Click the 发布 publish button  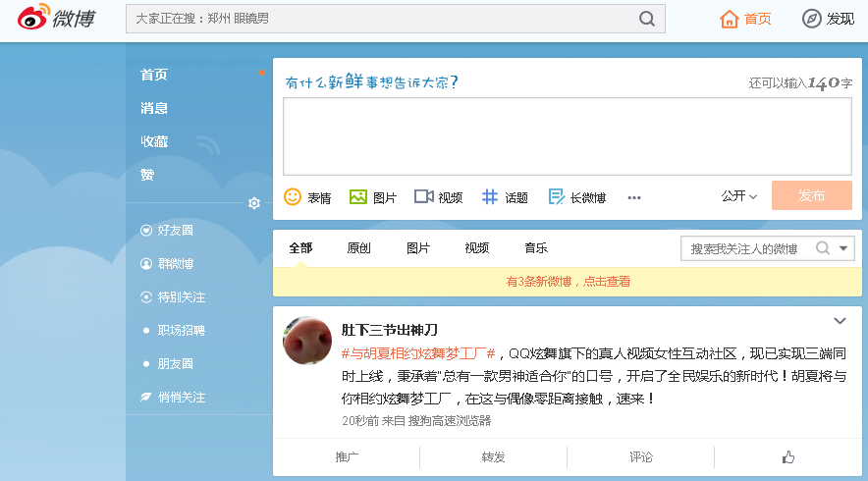[x=811, y=195]
